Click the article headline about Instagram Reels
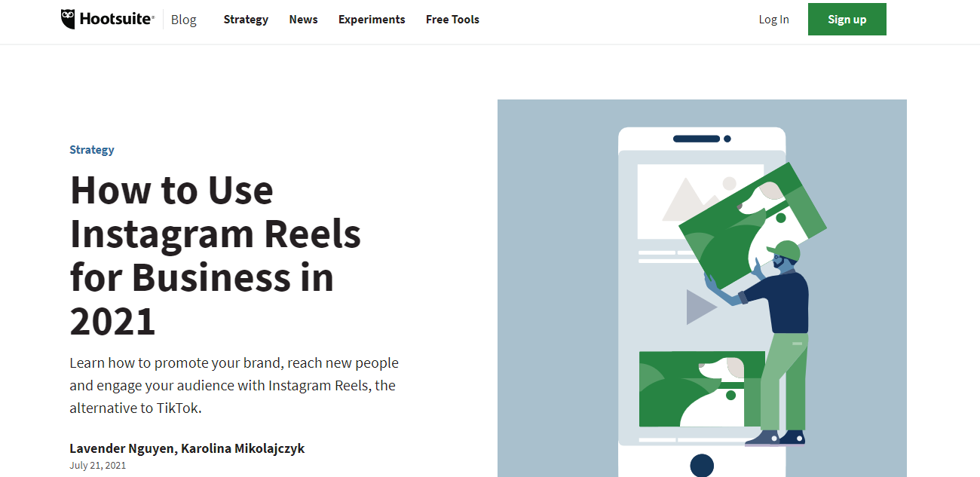980x477 pixels. tap(216, 255)
